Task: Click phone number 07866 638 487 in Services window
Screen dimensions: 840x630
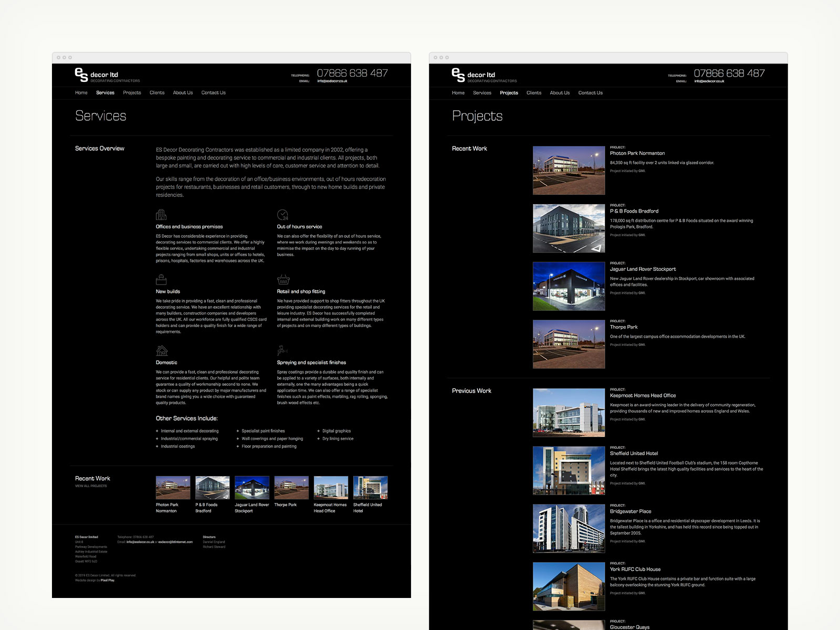Action: point(352,73)
